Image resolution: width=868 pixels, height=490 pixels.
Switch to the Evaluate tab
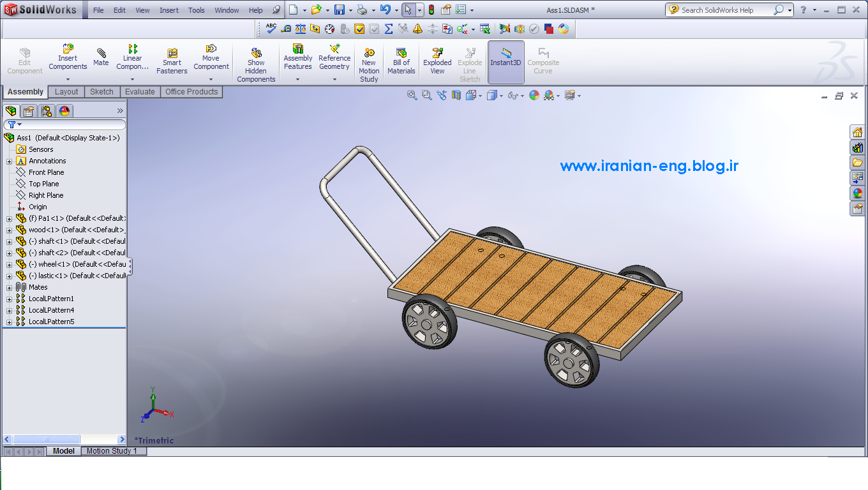coord(140,92)
